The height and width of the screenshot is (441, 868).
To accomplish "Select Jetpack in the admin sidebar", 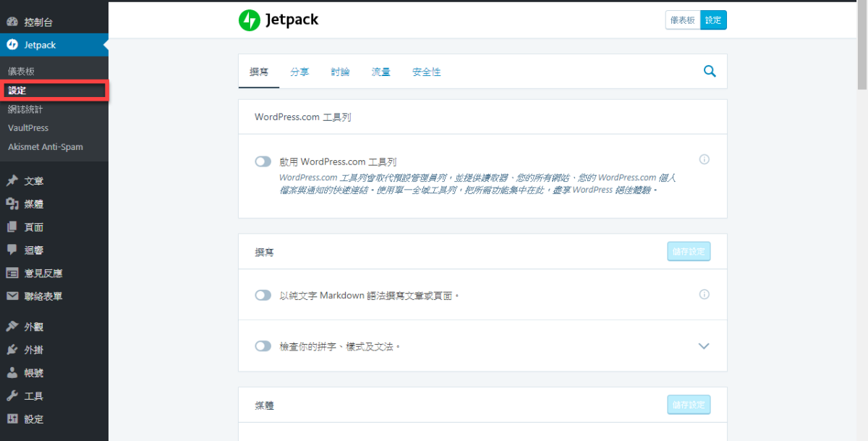I will [x=54, y=45].
